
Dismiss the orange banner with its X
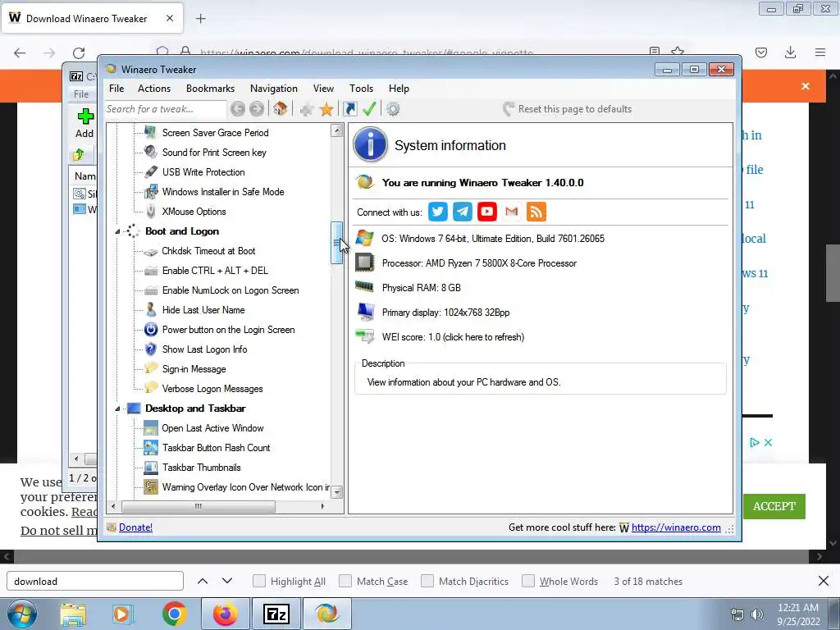[806, 86]
